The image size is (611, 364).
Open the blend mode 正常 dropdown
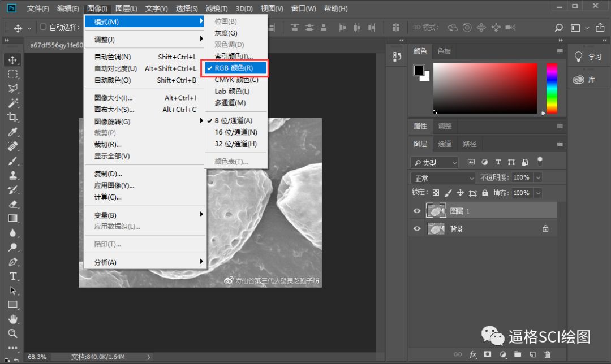coord(443,178)
